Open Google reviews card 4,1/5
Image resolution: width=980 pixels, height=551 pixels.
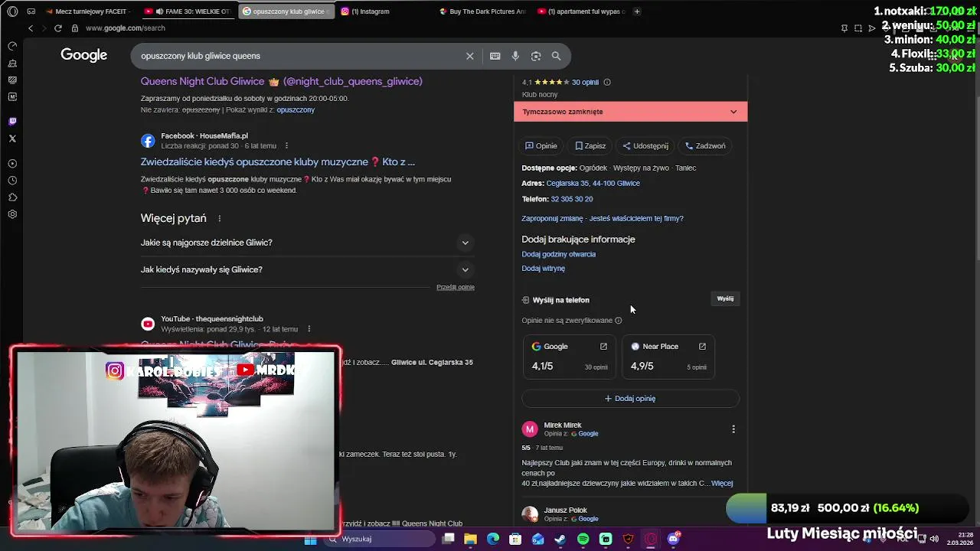coord(570,357)
